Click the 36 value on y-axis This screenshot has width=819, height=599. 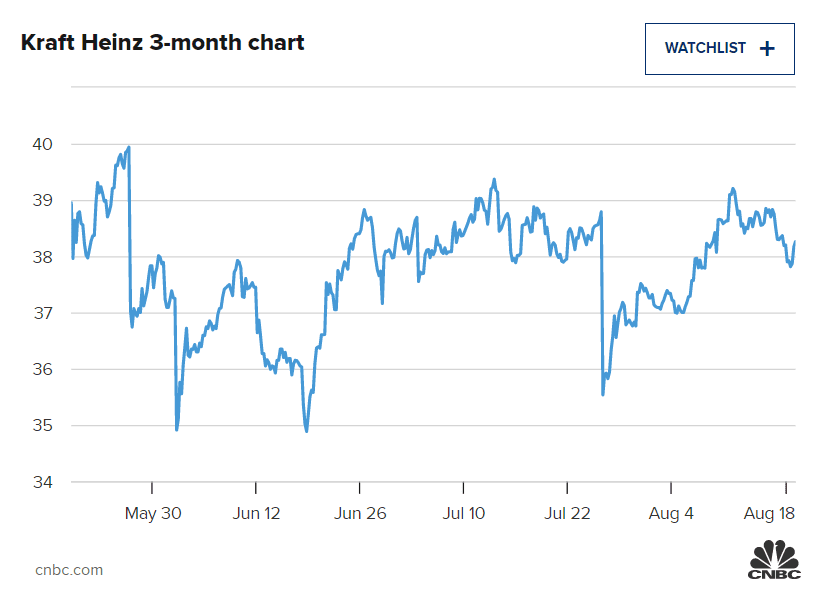(42, 369)
